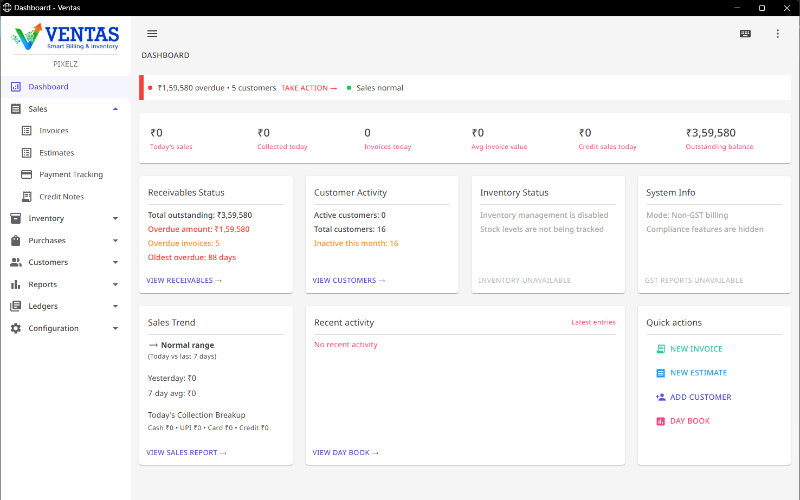800x500 pixels.
Task: Click the Today's sales stat
Action: pyautogui.click(x=171, y=139)
